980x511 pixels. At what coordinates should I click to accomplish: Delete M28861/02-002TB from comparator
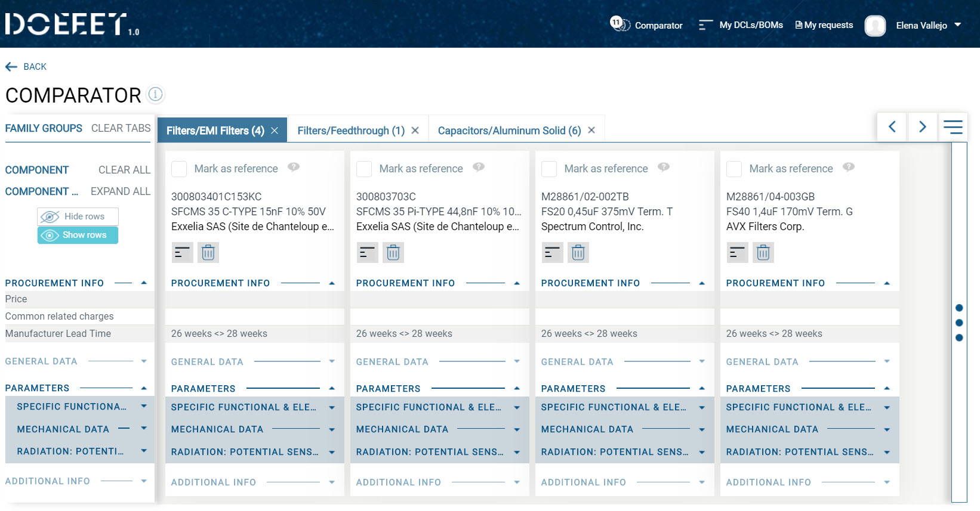point(578,253)
